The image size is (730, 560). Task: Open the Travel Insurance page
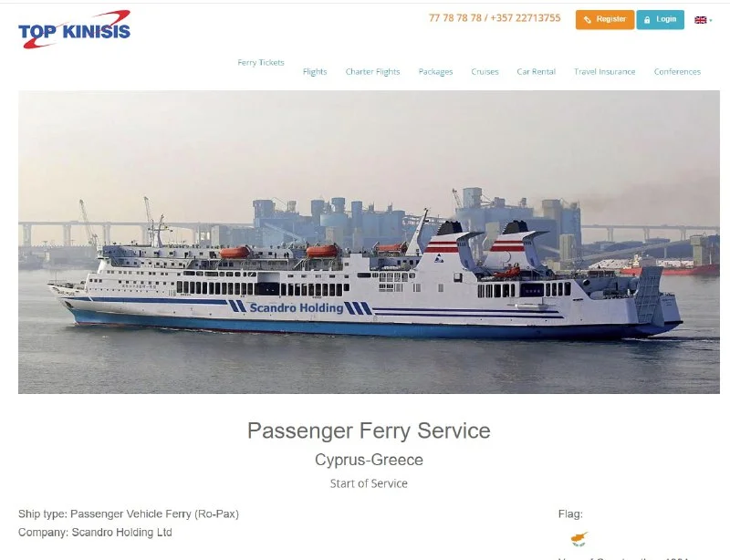(x=604, y=72)
